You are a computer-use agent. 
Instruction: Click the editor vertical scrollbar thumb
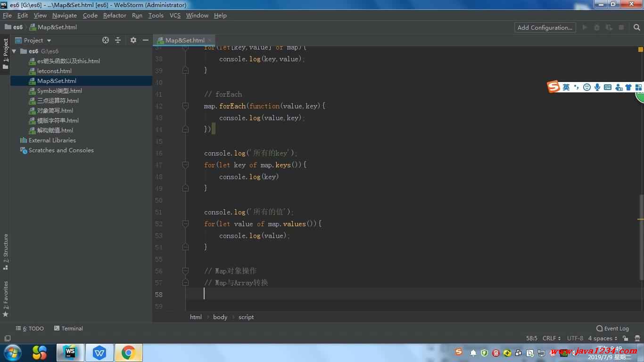pos(641,237)
